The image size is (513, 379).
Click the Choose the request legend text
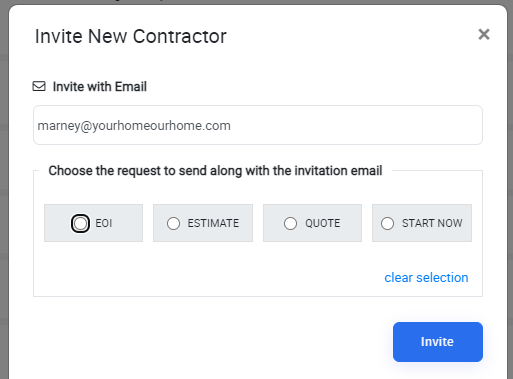(215, 171)
